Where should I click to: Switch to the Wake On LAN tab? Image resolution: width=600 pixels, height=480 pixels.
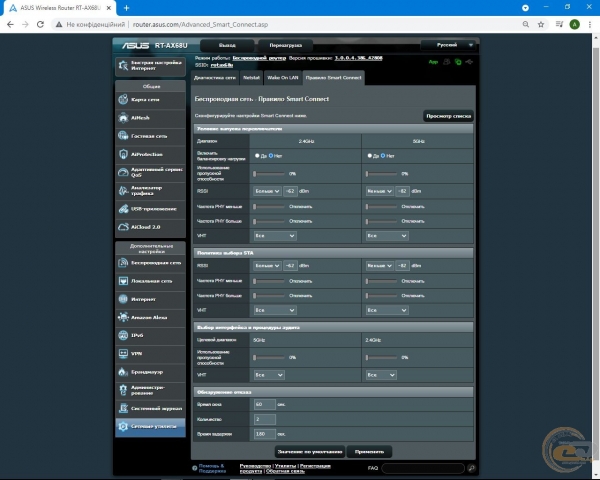point(283,78)
